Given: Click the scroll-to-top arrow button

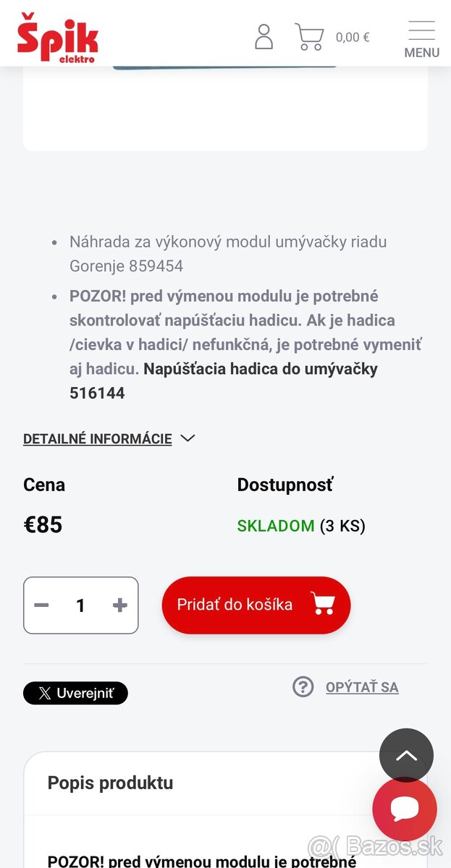Looking at the screenshot, I should 406,755.
